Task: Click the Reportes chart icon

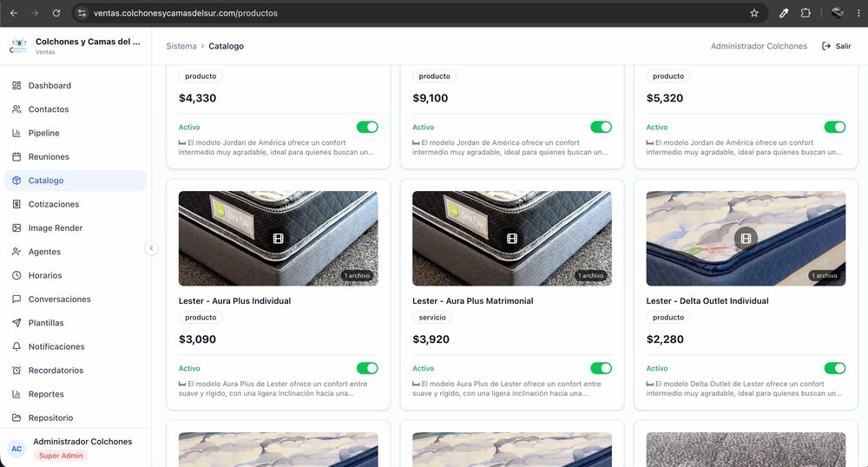Action: pos(16,394)
